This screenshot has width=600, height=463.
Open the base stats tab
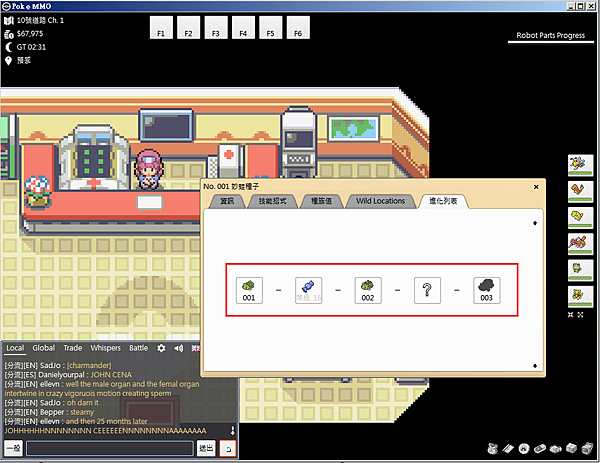(x=321, y=201)
